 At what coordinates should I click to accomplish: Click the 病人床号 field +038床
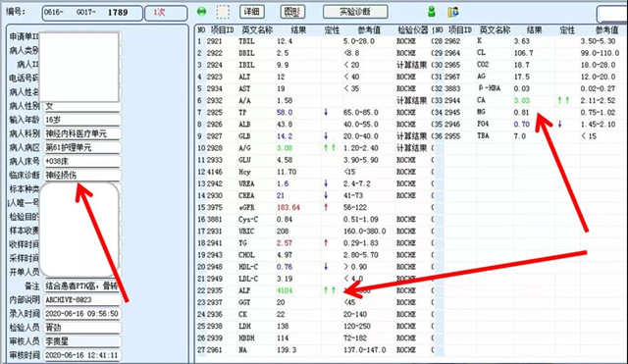(81, 161)
